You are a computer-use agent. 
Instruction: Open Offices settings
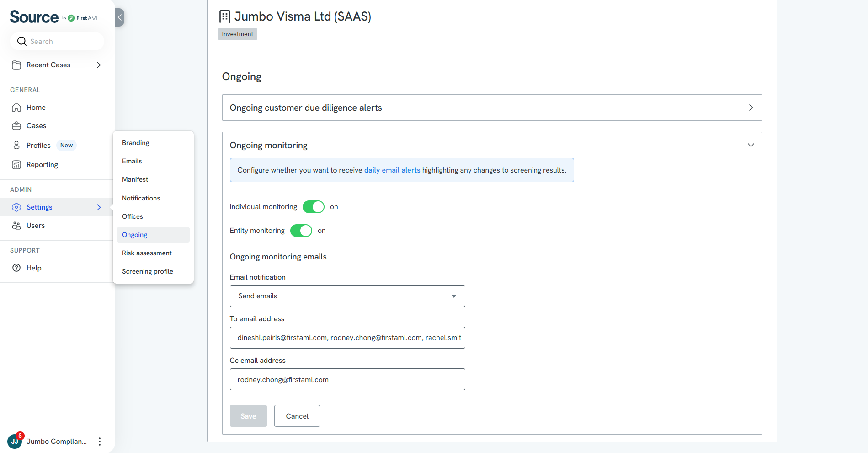point(153,216)
